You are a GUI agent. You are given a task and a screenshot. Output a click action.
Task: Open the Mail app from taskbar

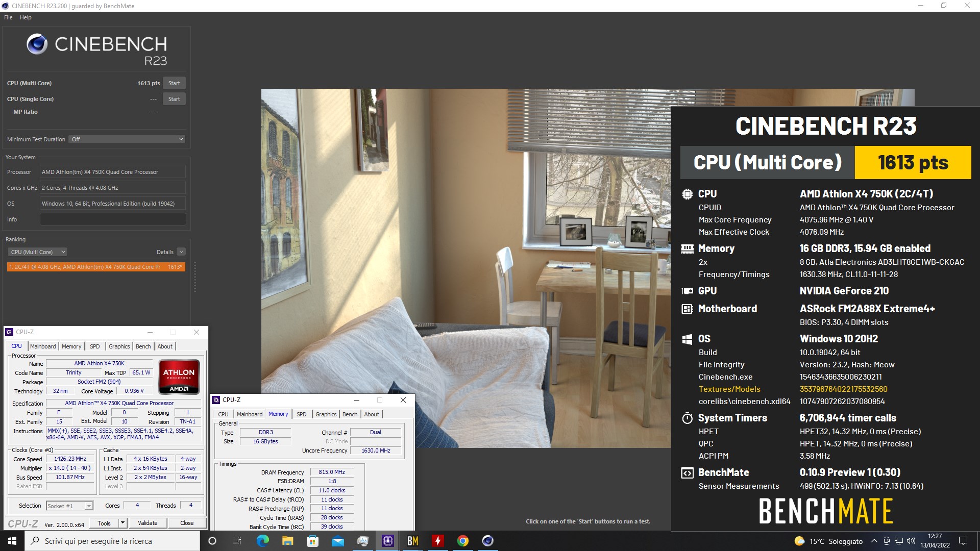click(337, 541)
